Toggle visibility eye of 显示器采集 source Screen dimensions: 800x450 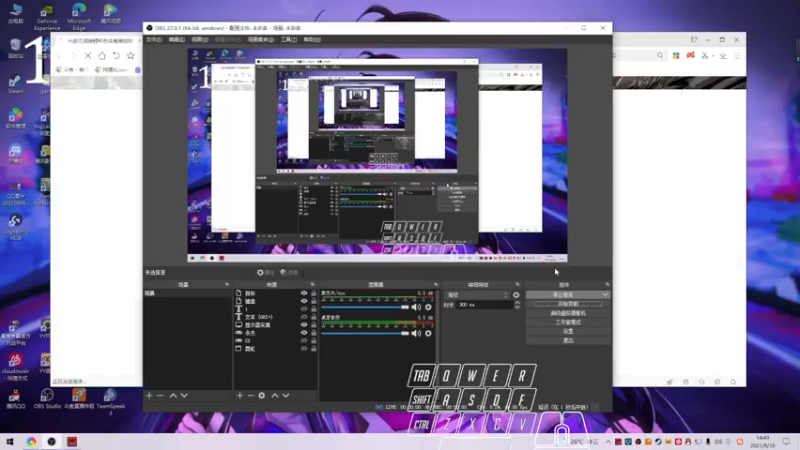coord(304,324)
